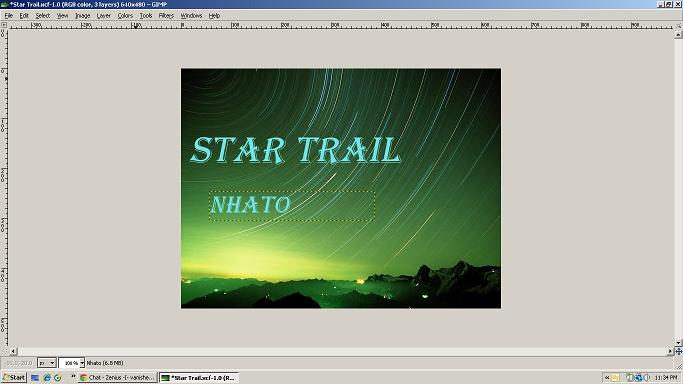Click the navigate image display icon

click(678, 351)
